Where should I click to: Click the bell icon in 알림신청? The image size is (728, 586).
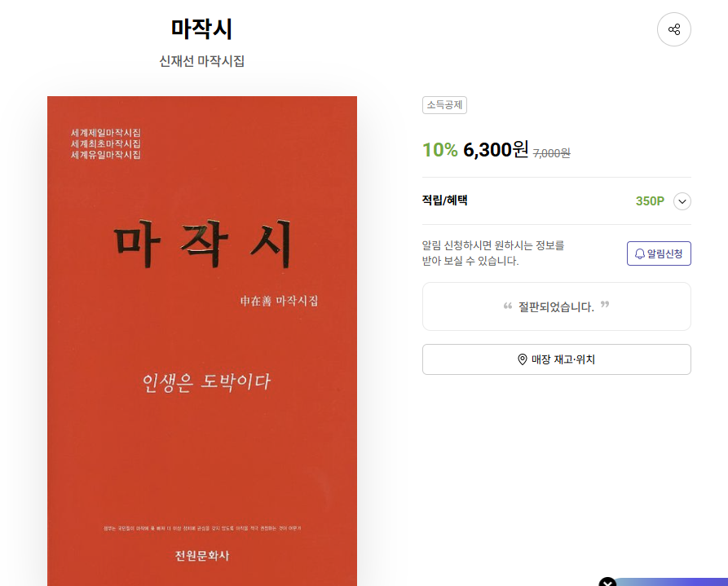tap(640, 253)
